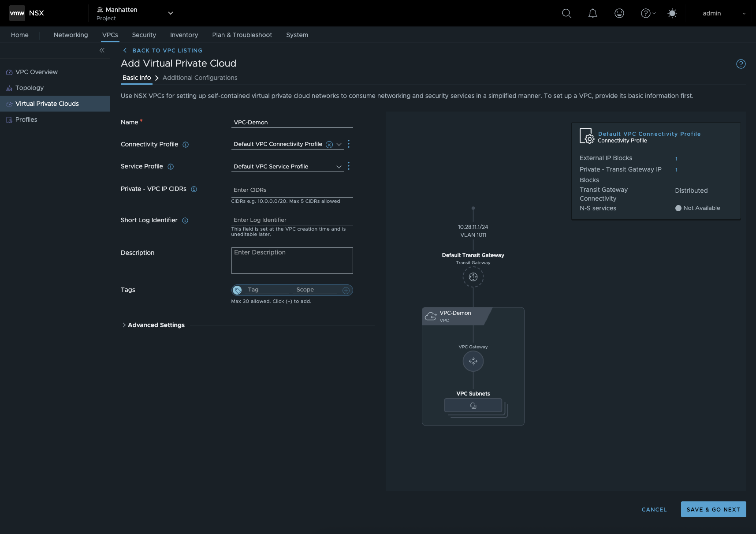Click the add tag plus icon
Screen dimensions: 756x534
346,290
